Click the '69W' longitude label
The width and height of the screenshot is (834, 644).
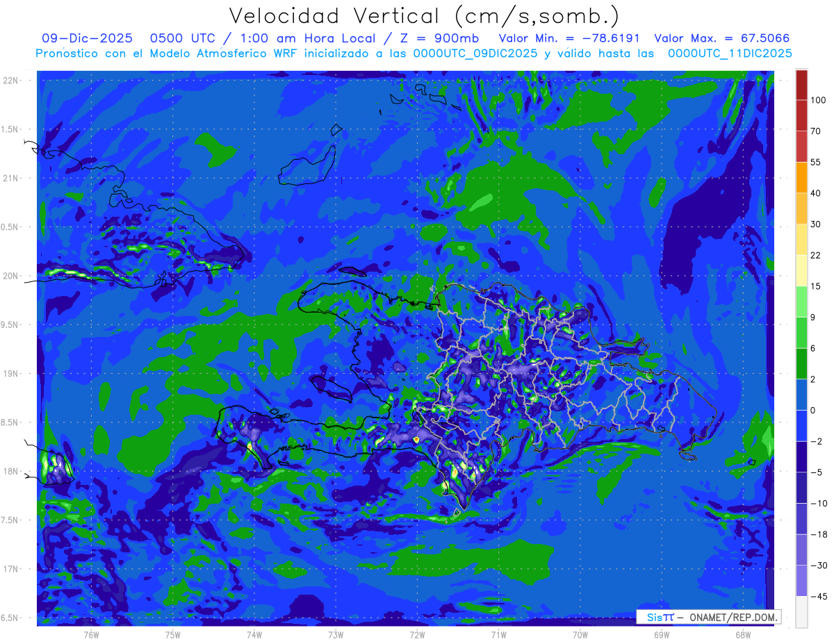point(662,634)
